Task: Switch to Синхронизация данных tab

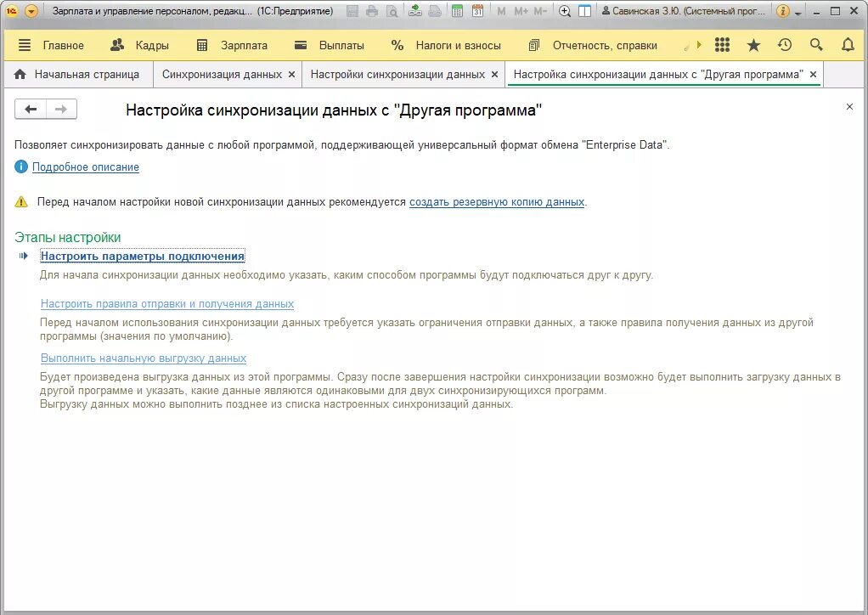Action: [x=222, y=74]
